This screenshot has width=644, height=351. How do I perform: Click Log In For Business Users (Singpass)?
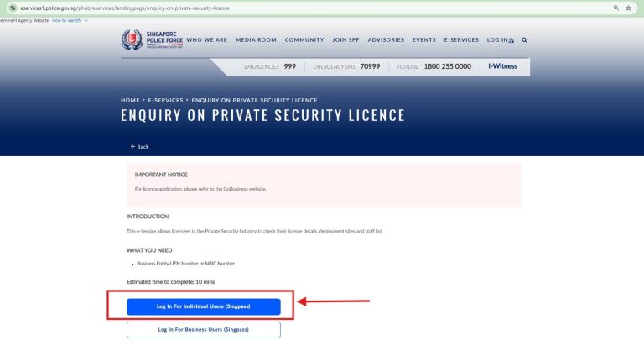203,330
